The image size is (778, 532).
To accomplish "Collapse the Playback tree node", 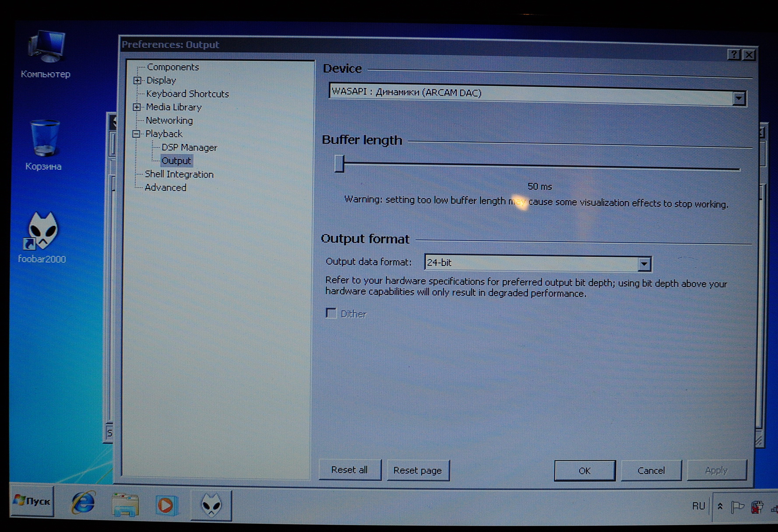I will tap(137, 134).
